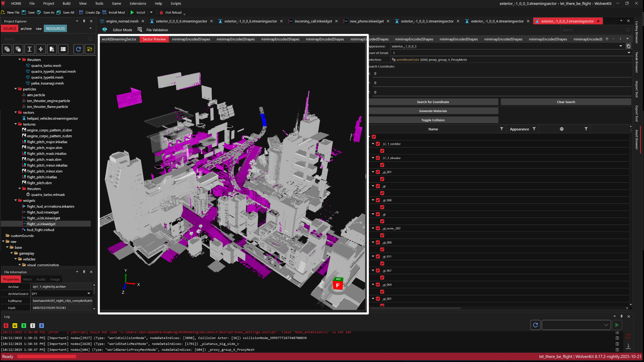Open project folder via yellow folder icon

click(x=90, y=49)
